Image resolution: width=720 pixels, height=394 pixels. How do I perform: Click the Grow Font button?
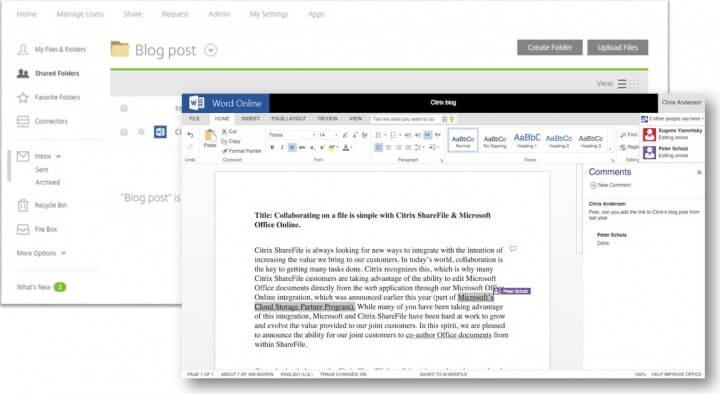pyautogui.click(x=345, y=135)
